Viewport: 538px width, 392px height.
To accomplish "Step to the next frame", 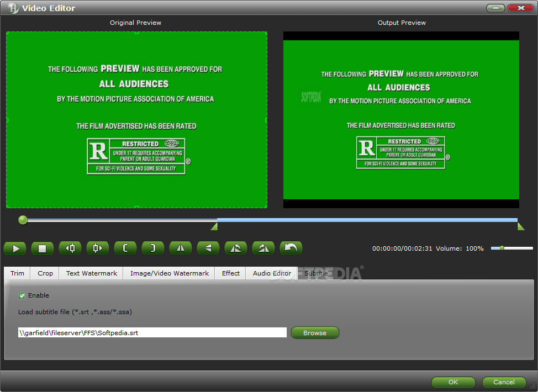I will 97,248.
